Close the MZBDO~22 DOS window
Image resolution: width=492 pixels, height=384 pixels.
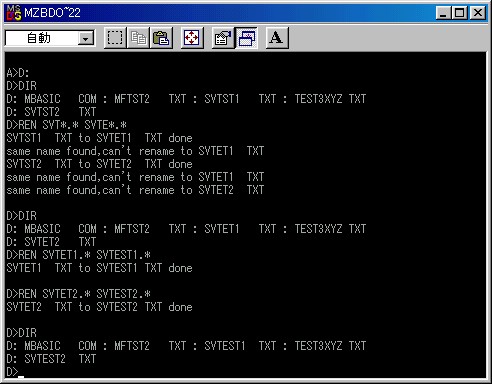pos(478,13)
